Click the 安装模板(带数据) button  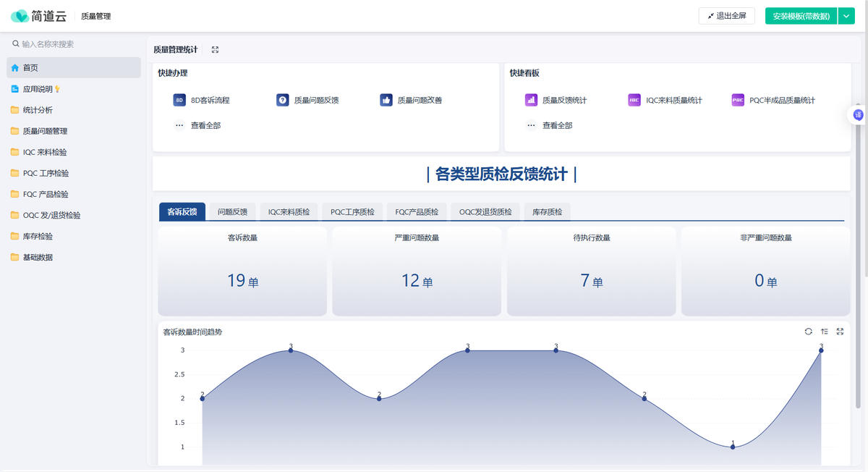pyautogui.click(x=801, y=16)
